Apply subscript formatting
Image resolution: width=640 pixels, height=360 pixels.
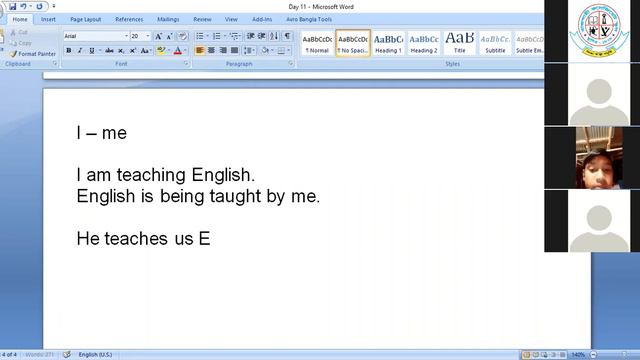[121, 51]
